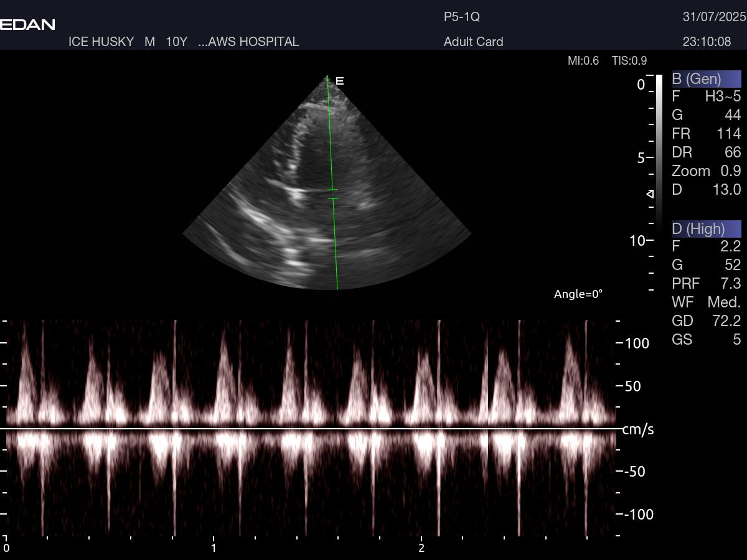
Task: Click the Doppler spectrum baseline
Action: [311, 429]
